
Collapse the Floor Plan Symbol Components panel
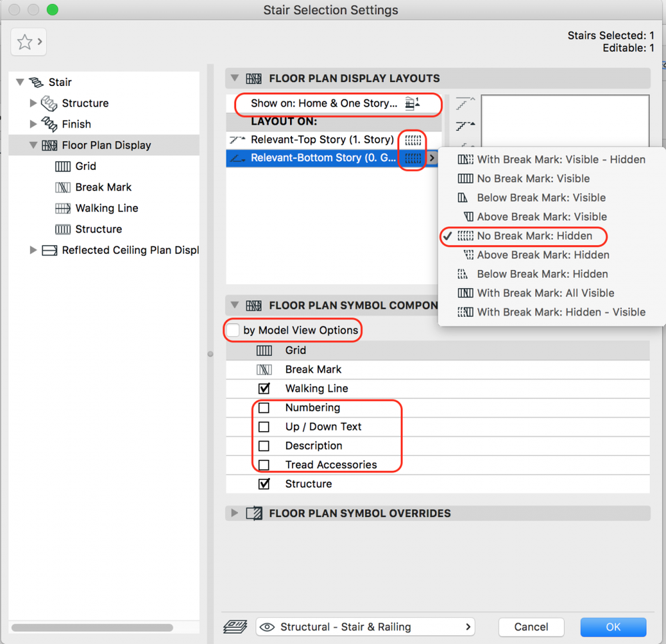[x=235, y=305]
